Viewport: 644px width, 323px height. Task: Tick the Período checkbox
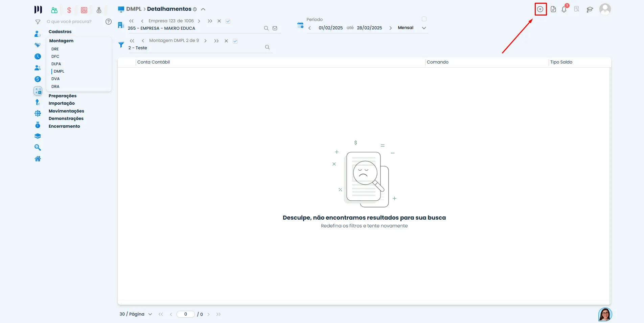click(x=424, y=19)
